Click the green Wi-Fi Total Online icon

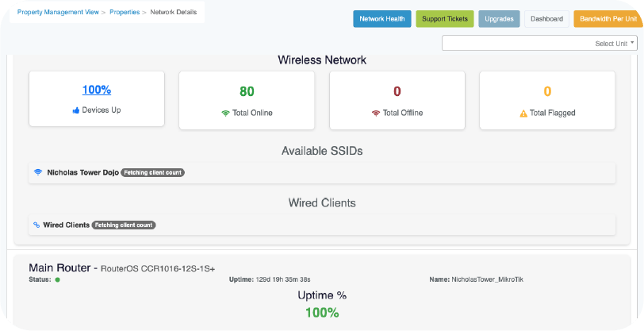pos(225,113)
